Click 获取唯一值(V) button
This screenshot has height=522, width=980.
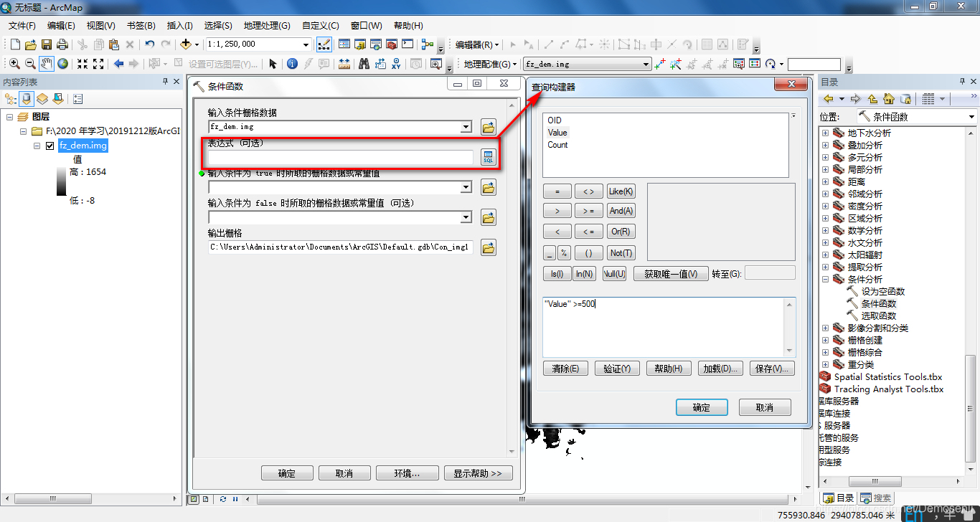click(671, 274)
